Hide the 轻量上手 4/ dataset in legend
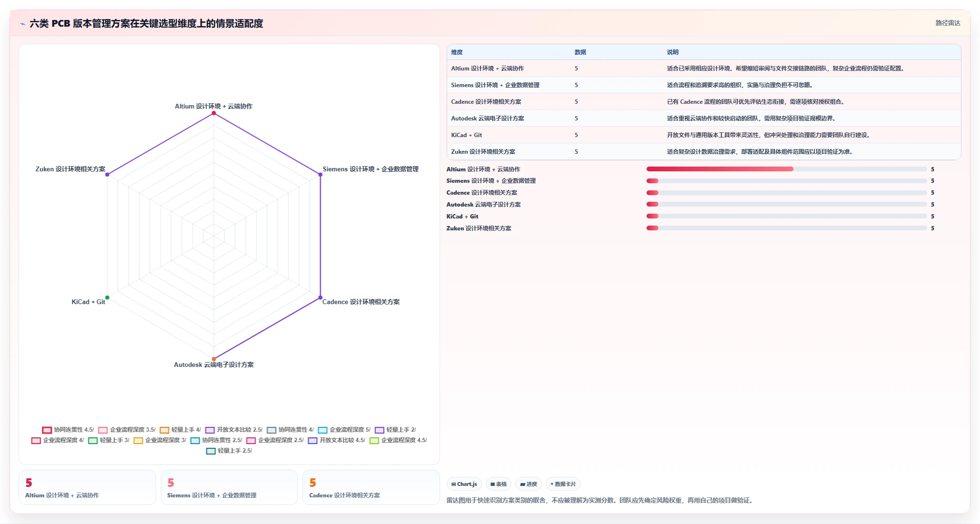 (180, 430)
